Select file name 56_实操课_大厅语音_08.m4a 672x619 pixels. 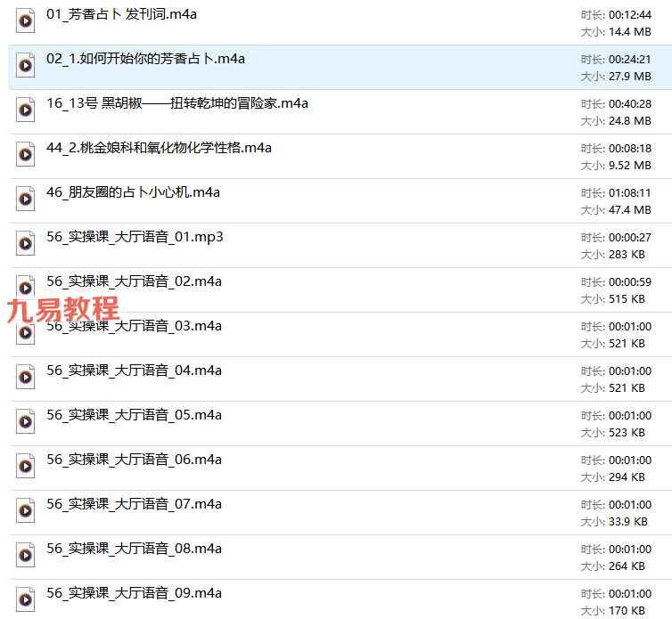tap(134, 550)
